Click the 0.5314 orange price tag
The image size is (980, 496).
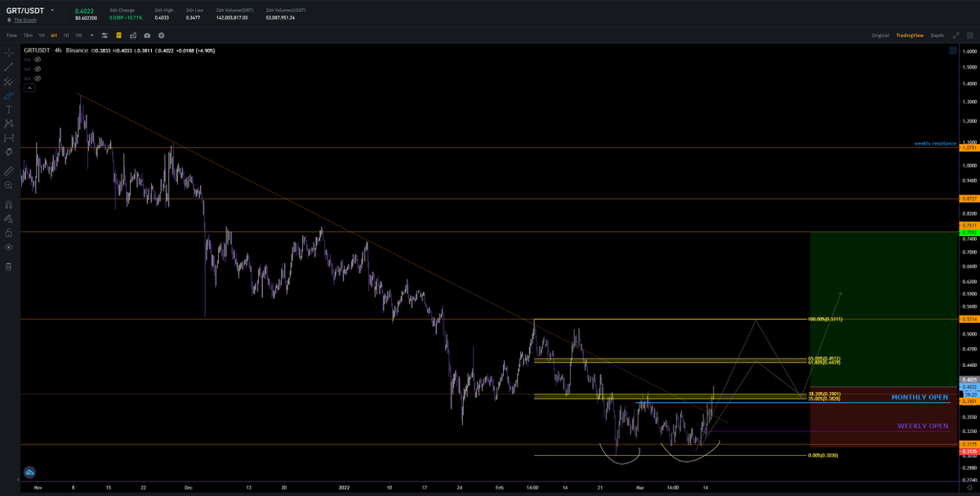[x=969, y=319]
